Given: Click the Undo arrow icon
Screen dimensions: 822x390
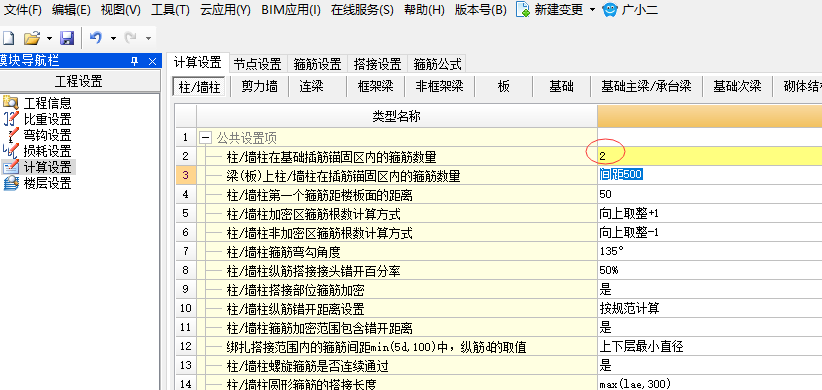Looking at the screenshot, I should tap(96, 38).
